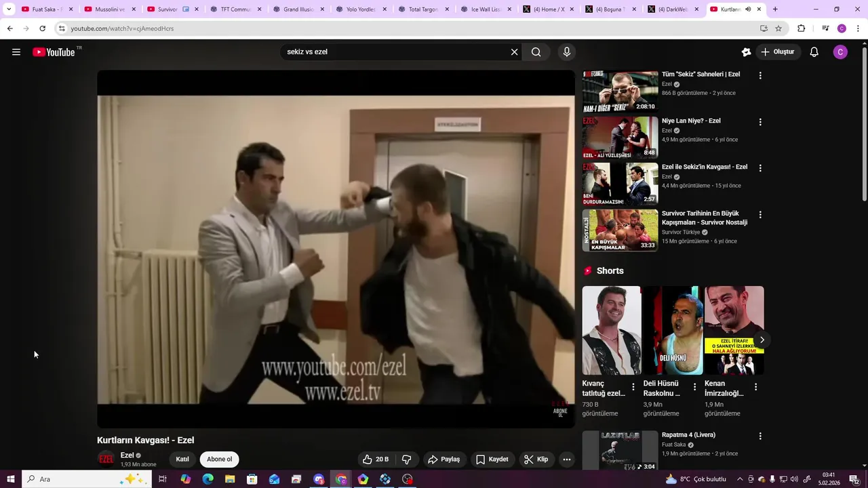The width and height of the screenshot is (868, 488).
Task: Dislike the video
Action: (x=407, y=460)
